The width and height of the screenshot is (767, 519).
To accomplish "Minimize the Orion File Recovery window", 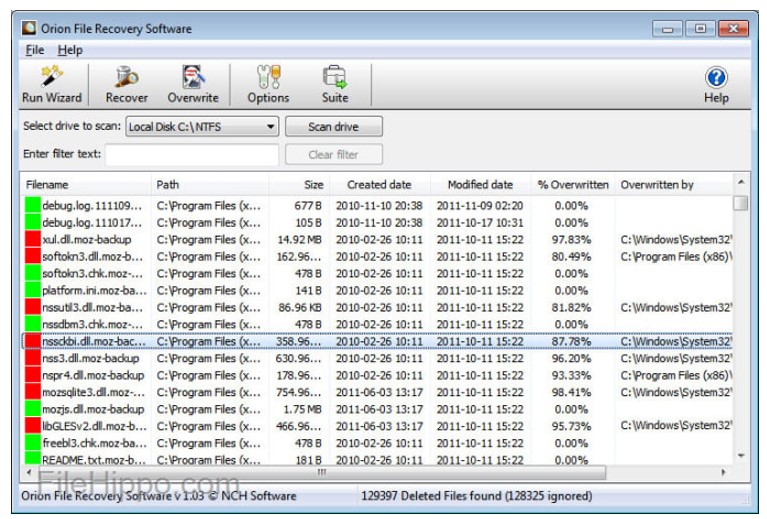I will pos(668,29).
